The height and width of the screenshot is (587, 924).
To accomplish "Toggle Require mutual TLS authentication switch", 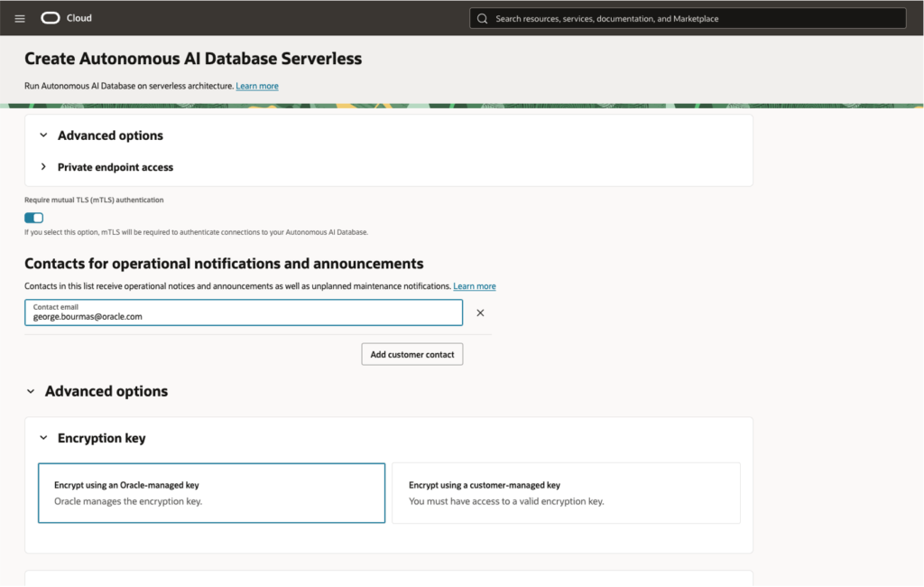I will click(x=33, y=218).
